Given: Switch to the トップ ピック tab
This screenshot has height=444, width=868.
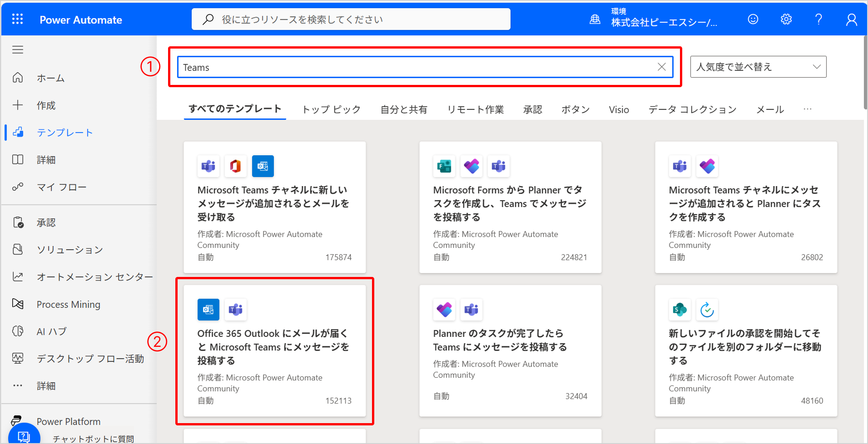Looking at the screenshot, I should coord(331,109).
